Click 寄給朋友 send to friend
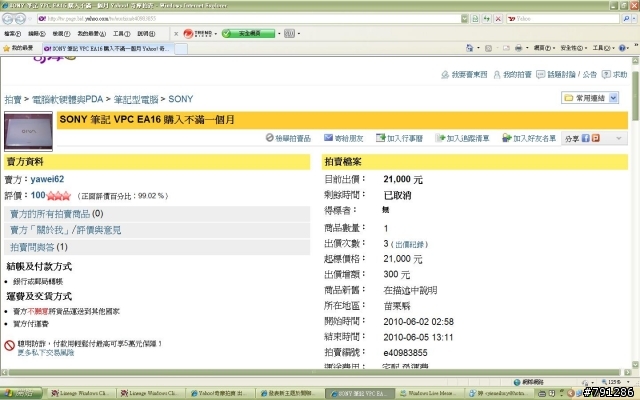Image resolution: width=640 pixels, height=400 pixels. click(x=343, y=138)
